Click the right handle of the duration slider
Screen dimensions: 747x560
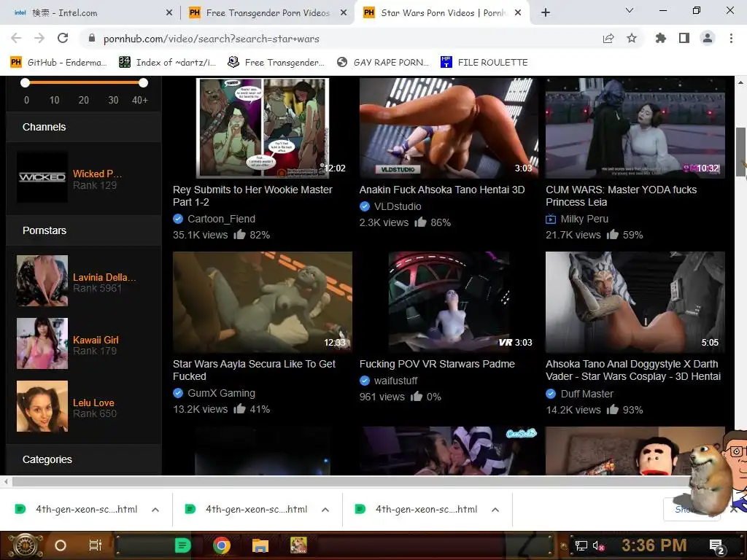coord(143,83)
